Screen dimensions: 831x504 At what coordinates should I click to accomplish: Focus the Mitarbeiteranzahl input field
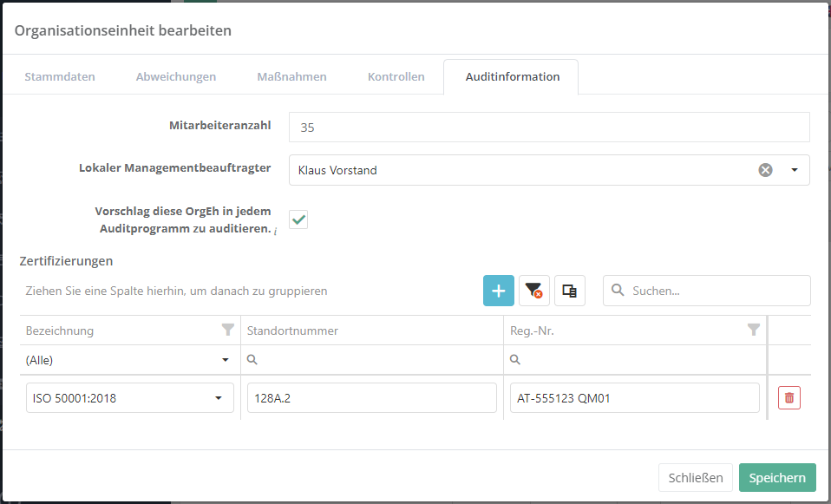click(548, 127)
